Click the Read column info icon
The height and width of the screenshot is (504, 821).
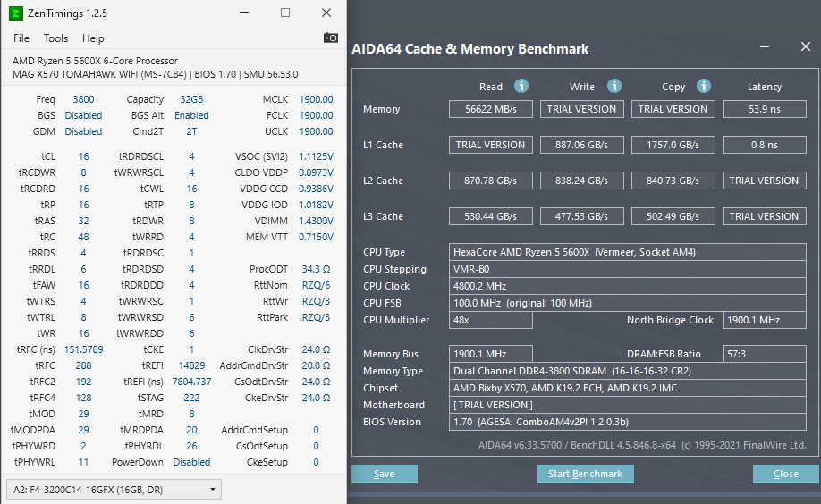(521, 86)
